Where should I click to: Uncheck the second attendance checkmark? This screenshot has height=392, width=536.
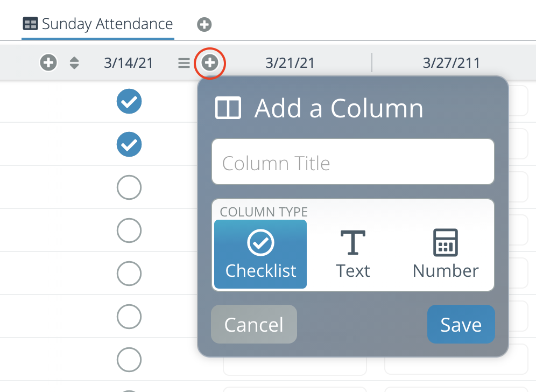[x=129, y=144]
